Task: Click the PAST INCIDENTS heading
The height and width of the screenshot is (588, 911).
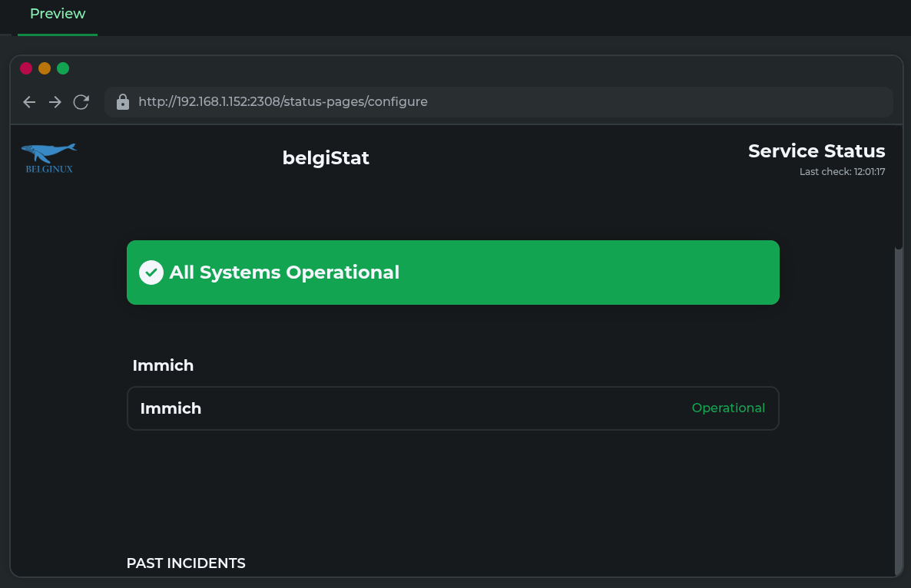Action: [186, 563]
